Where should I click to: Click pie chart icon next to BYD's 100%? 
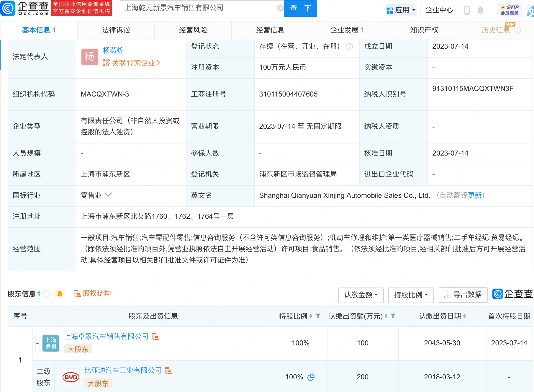click(x=311, y=377)
